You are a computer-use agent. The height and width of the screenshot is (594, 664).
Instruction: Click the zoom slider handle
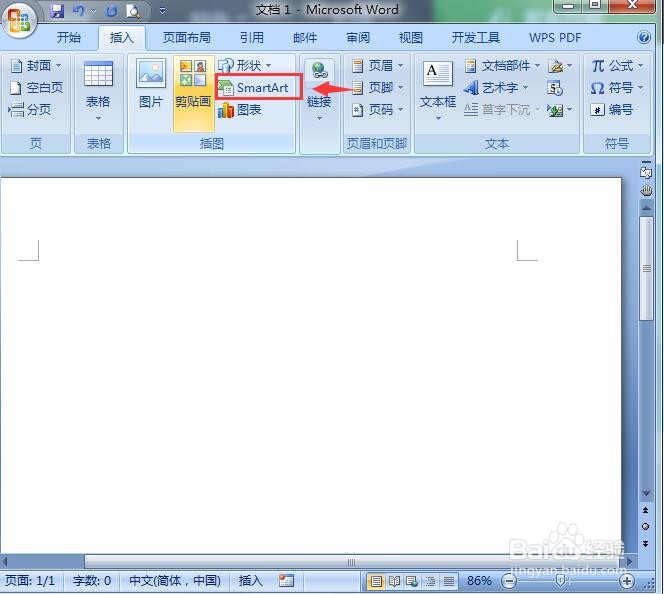tap(560, 580)
